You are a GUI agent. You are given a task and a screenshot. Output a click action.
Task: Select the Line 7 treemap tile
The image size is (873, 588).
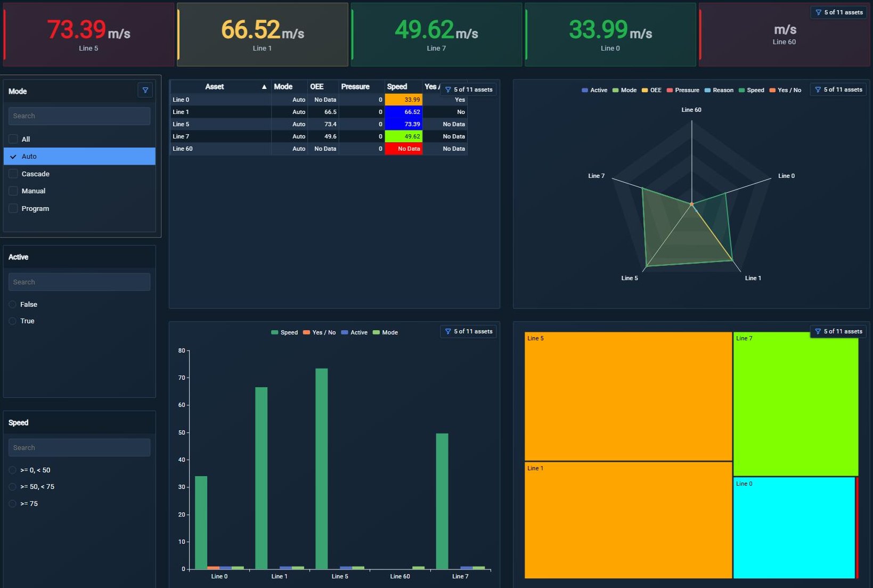click(x=796, y=404)
